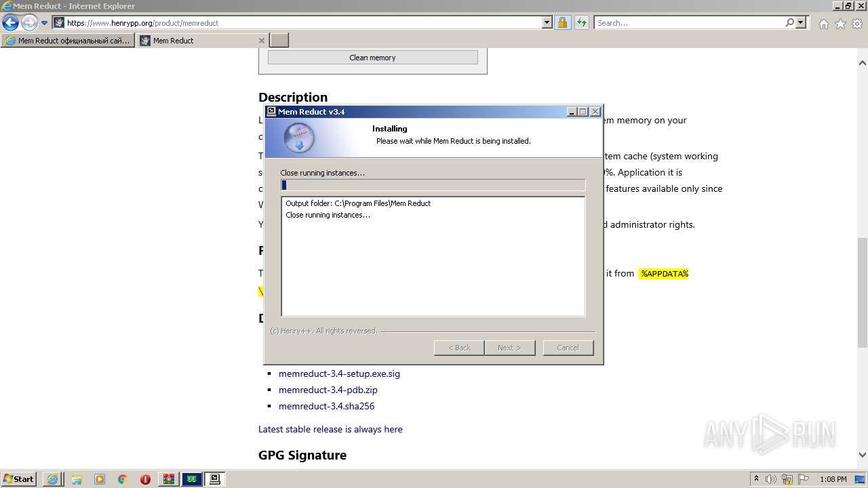Click the highlighted %APPDATA% text
The width and height of the screenshot is (868, 488).
664,273
